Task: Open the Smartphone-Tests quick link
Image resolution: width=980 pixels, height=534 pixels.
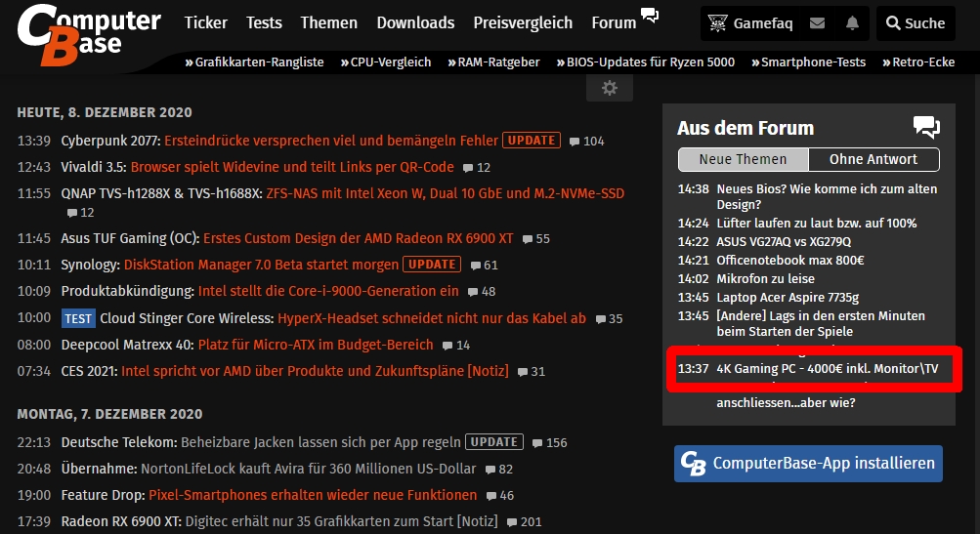Action: [809, 62]
